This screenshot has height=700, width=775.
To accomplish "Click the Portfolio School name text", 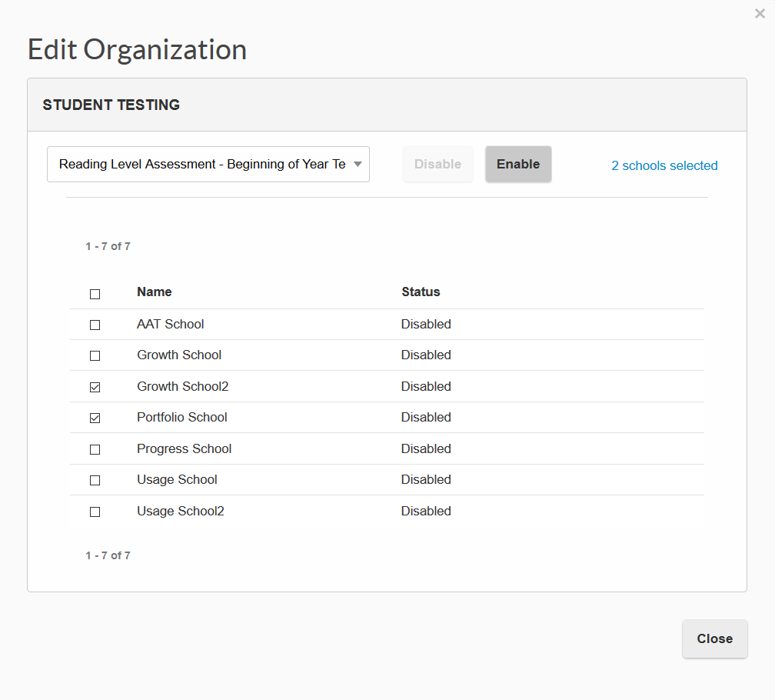I will pyautogui.click(x=181, y=417).
